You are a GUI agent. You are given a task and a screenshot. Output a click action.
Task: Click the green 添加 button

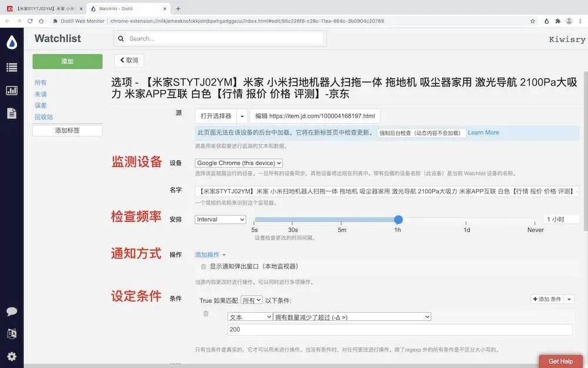coord(68,61)
